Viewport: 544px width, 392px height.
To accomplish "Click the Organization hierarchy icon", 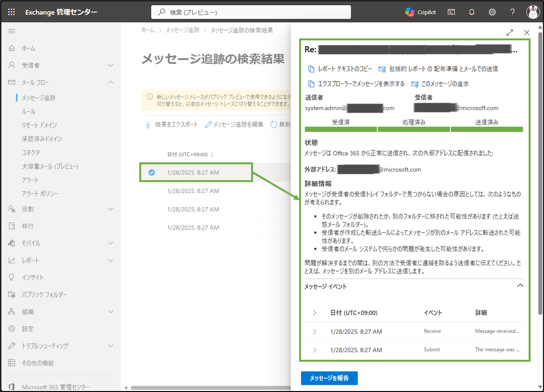I will tap(12, 311).
